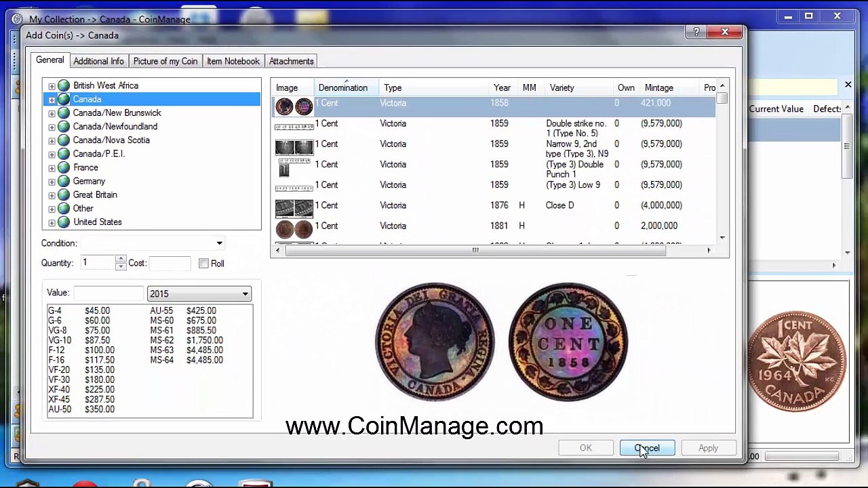Click the G-4 $45.00 value entry
This screenshot has width=868, height=488.
click(x=79, y=310)
